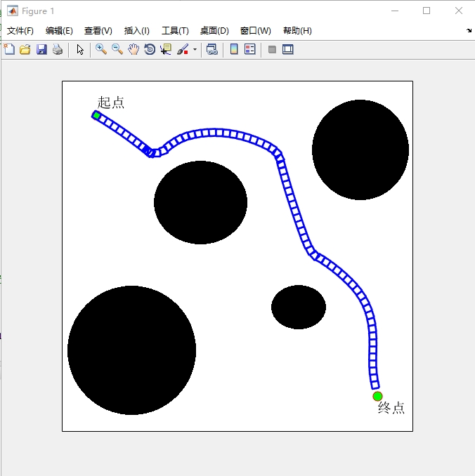Screen dimensions: 475x476
Task: Click the 起点 text label
Action: (x=111, y=103)
